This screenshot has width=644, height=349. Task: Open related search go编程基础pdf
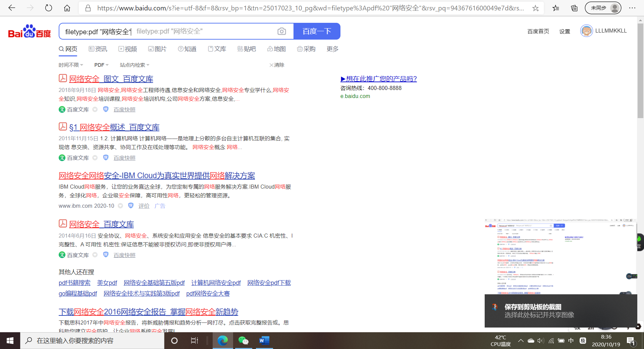point(78,294)
